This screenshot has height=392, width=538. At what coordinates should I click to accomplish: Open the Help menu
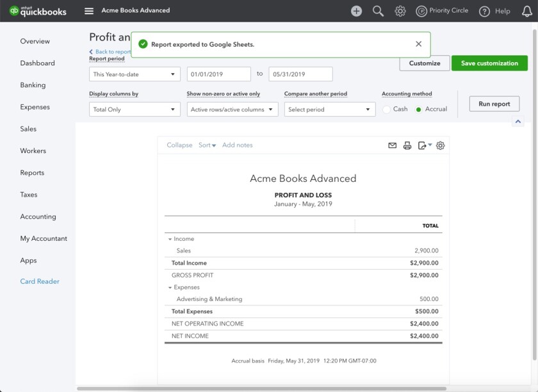pos(494,12)
